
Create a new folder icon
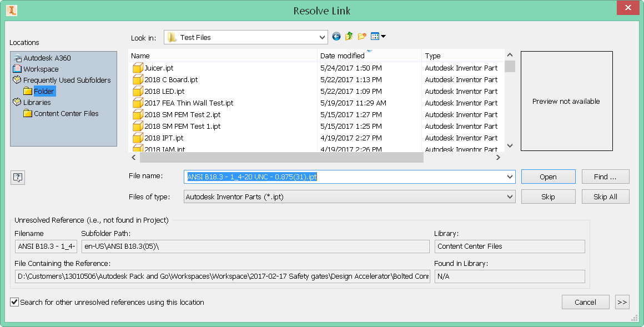pos(362,37)
